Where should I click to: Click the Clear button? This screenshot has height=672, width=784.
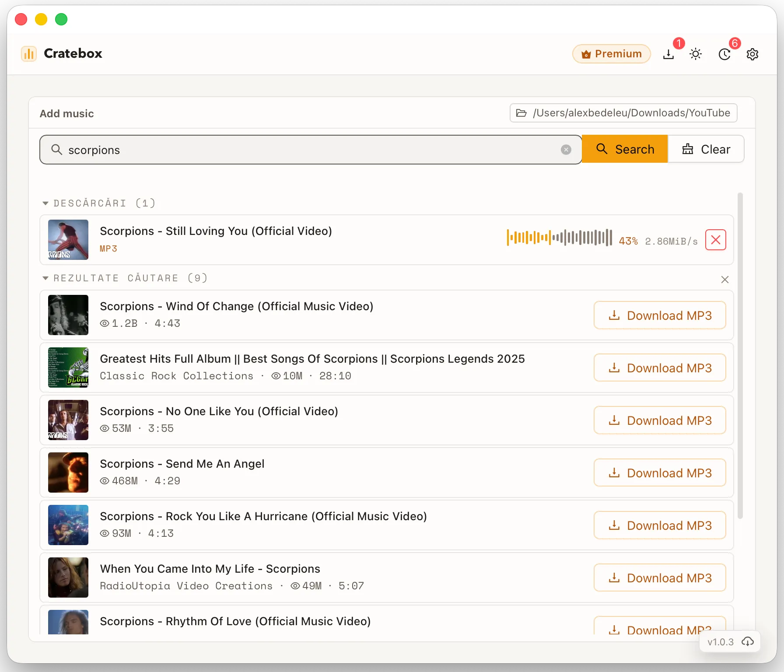(706, 149)
